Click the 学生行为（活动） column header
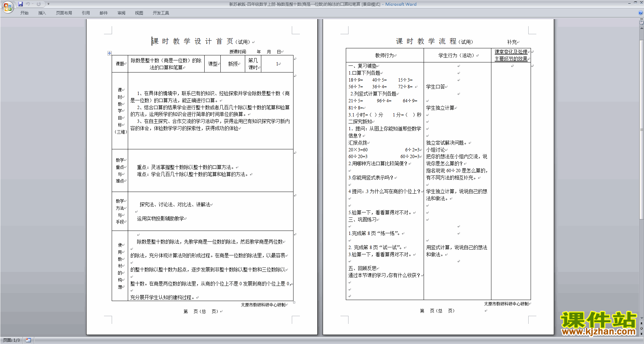The width and height of the screenshot is (644, 344). pos(458,55)
